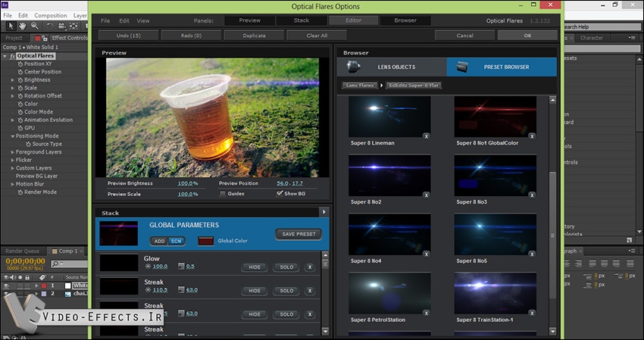Select the Pan Behind tool in After Effects
The height and width of the screenshot is (340, 644).
click(x=73, y=26)
